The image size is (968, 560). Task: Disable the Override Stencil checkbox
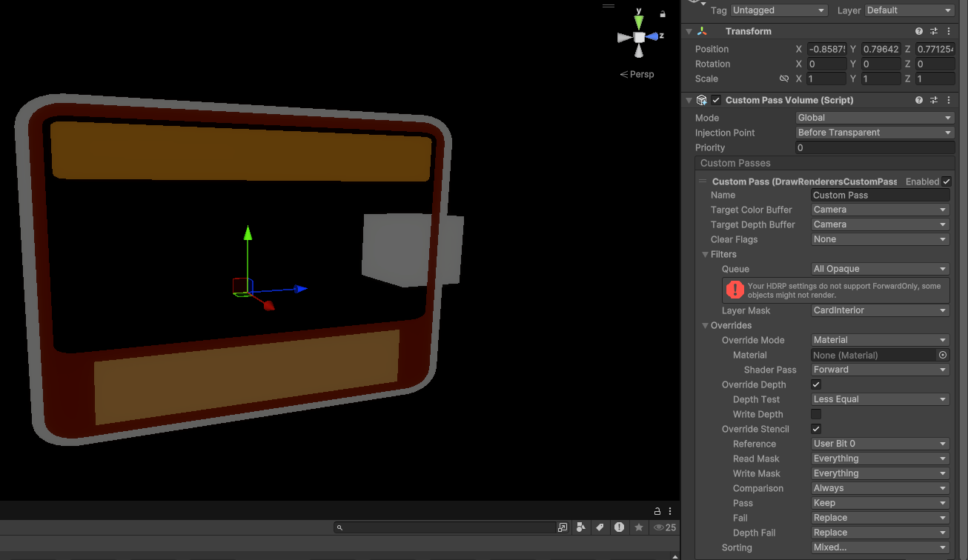click(x=815, y=429)
